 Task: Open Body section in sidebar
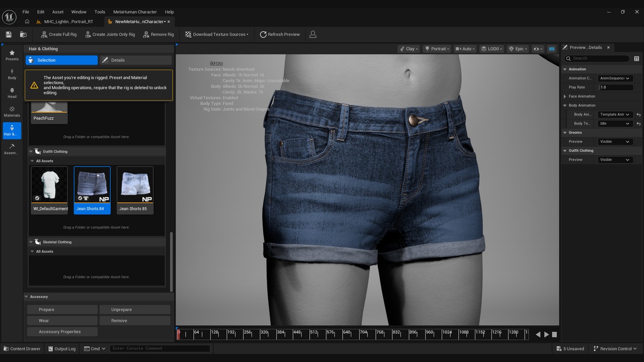(12, 74)
